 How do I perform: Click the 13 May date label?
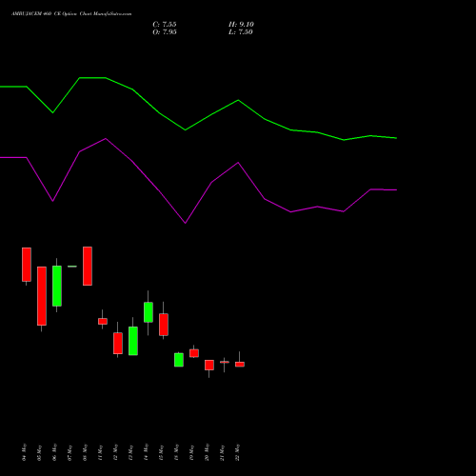(x=131, y=452)
